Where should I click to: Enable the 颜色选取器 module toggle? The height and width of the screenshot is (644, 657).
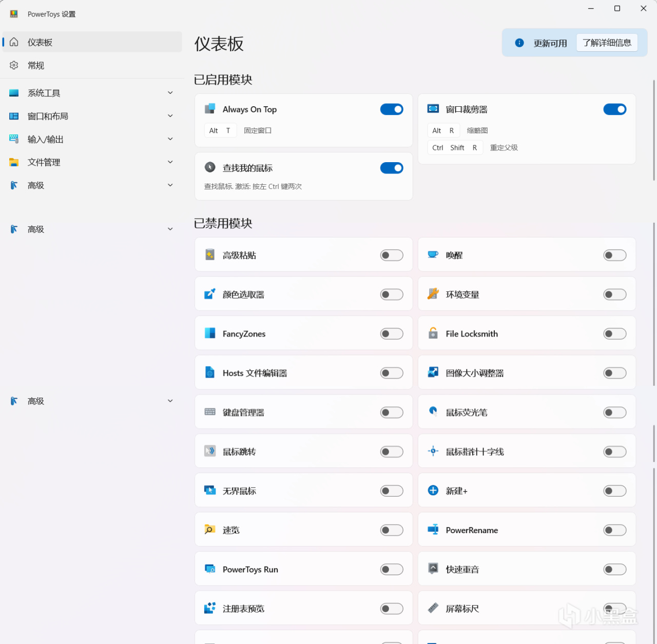pyautogui.click(x=392, y=295)
